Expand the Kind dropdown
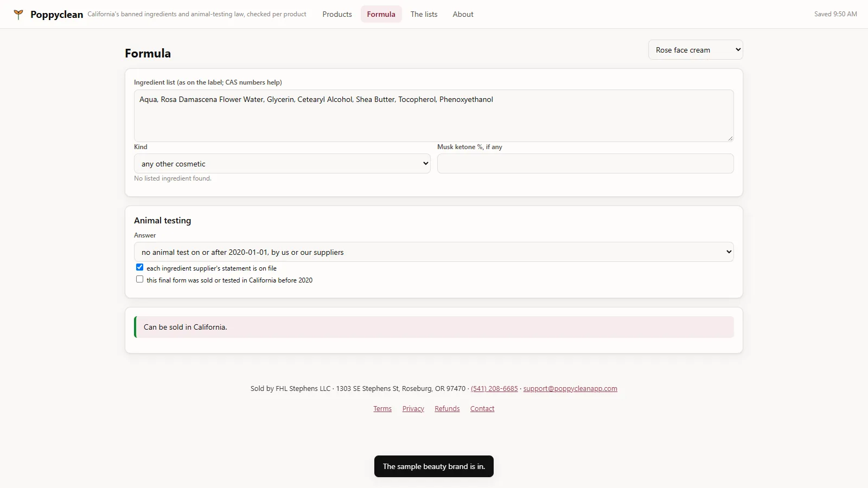The height and width of the screenshot is (488, 868). pos(282,164)
